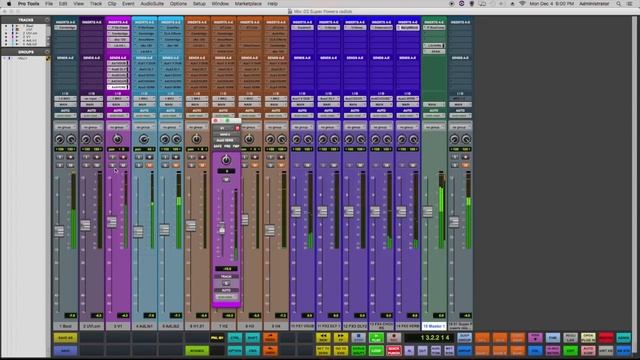This screenshot has width=640, height=360.
Task: Click the main counter display 13.2.2.14
Action: click(x=429, y=338)
